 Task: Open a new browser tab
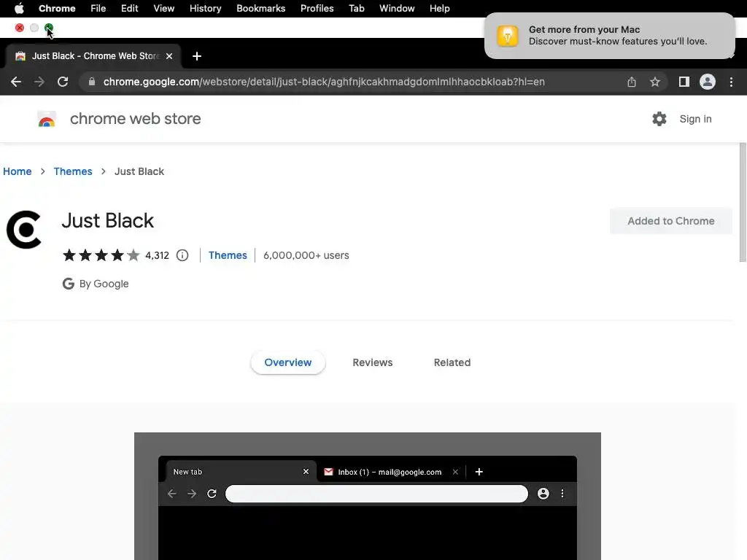point(197,56)
